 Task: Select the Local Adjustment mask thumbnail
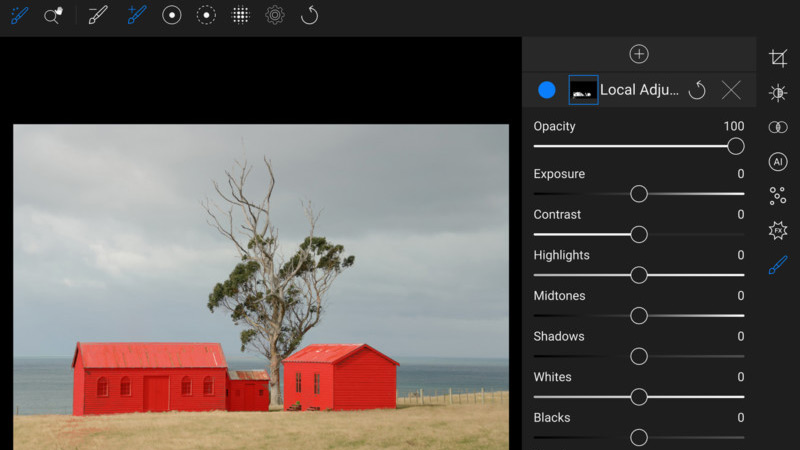point(583,90)
